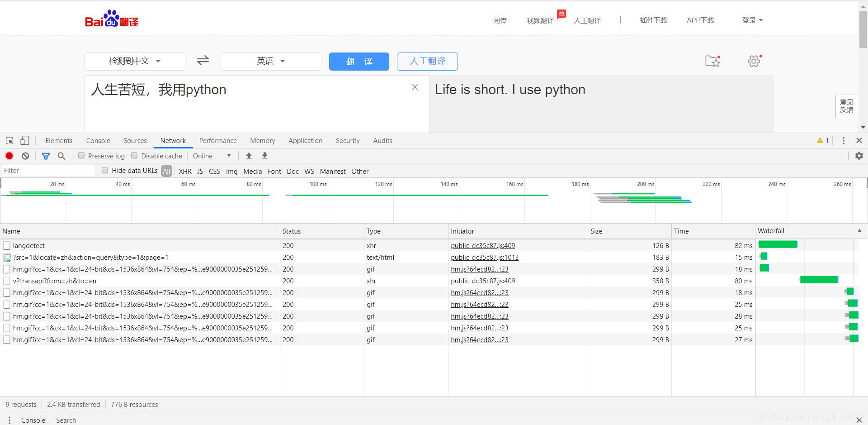Filter requests by WS

pos(309,171)
